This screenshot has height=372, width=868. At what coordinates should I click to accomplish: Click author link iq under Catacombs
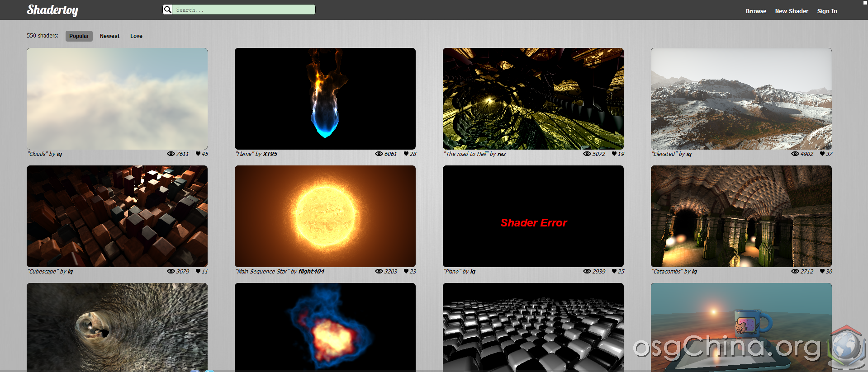694,272
